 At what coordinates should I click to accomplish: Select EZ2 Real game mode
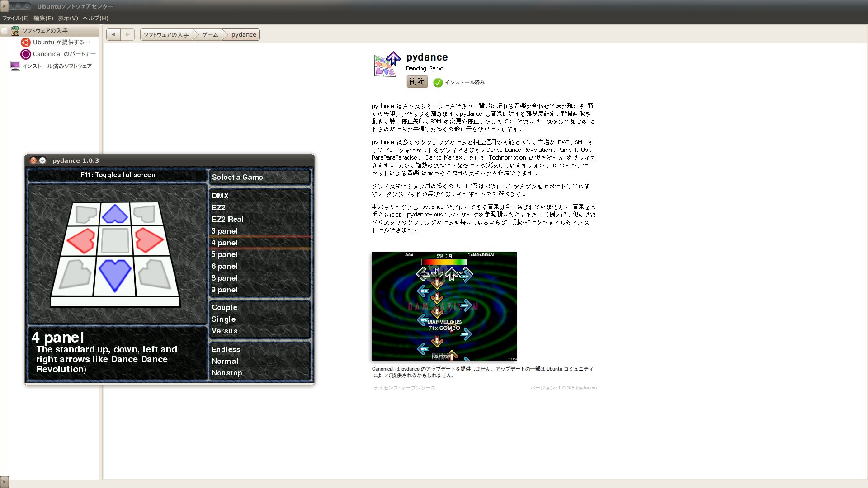227,219
